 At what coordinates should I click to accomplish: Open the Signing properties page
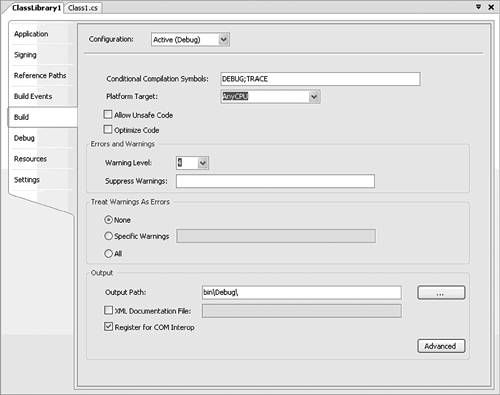25,55
